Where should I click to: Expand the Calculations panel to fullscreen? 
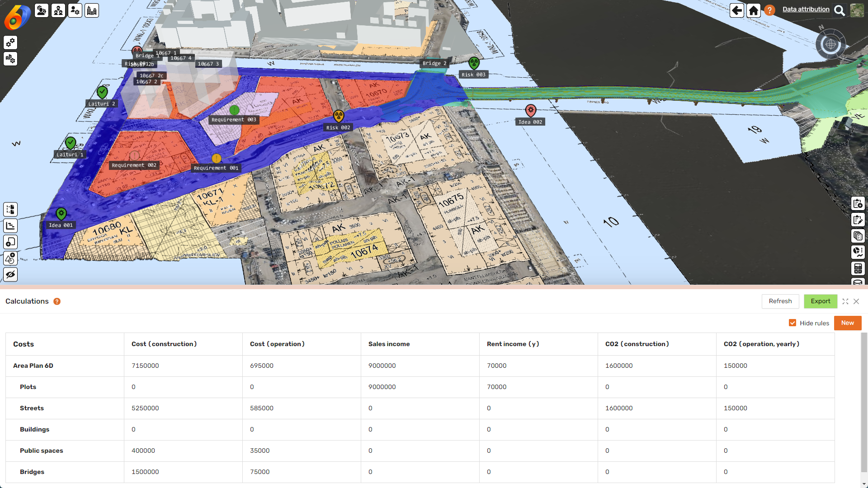(x=845, y=301)
